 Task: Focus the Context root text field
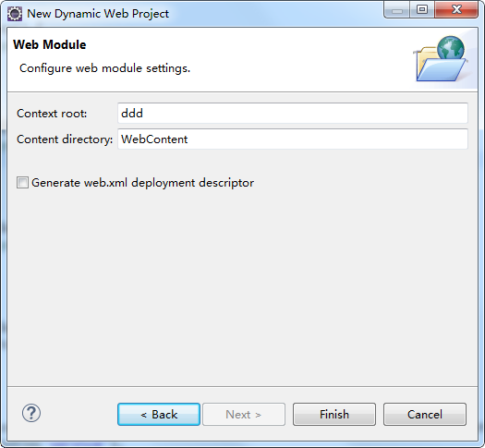(x=293, y=114)
